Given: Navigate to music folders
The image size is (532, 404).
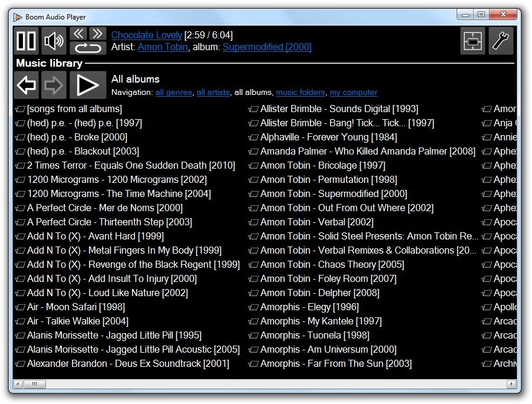Looking at the screenshot, I should click(300, 93).
